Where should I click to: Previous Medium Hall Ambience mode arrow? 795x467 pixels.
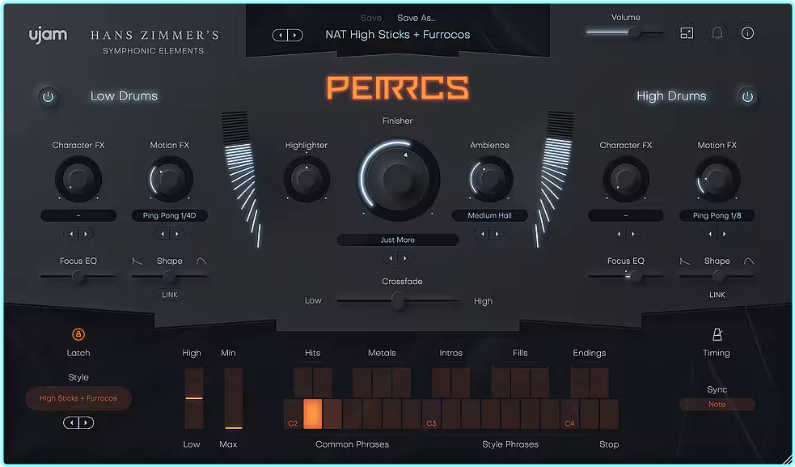click(482, 234)
